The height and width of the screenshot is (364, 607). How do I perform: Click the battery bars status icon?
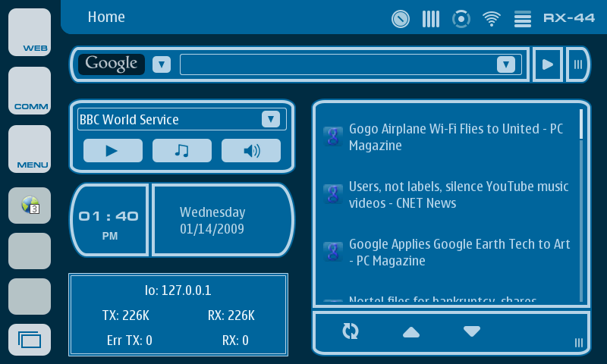coord(431,18)
